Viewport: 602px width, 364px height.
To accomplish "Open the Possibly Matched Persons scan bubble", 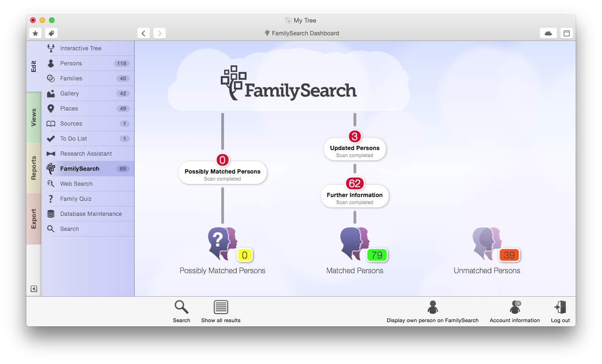I will click(223, 174).
